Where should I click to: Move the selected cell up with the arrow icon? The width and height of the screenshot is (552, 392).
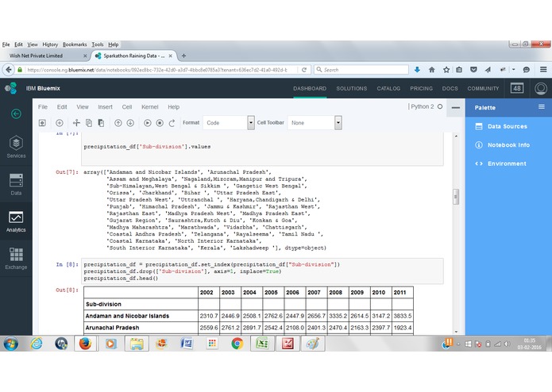tap(118, 123)
